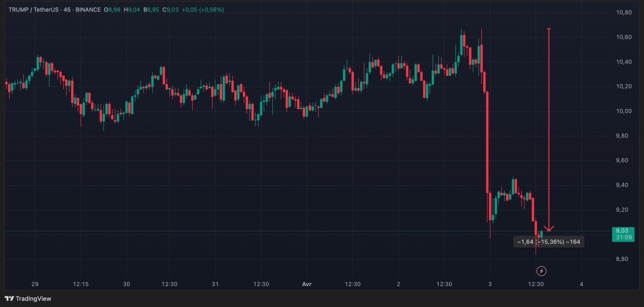Viewport: 644px width, 307px height.
Task: Click the '3' date label on time axis
Action: 490,284
